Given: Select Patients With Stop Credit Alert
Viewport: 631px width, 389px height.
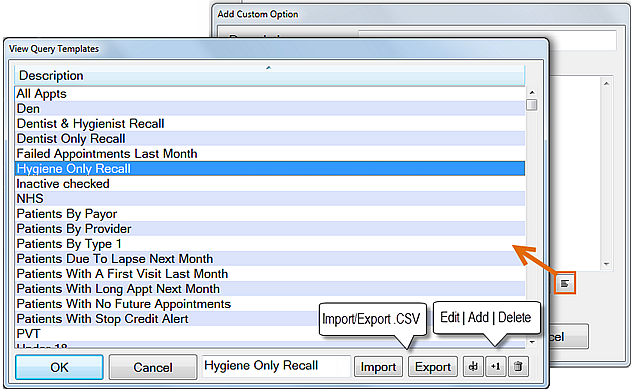Looking at the screenshot, I should (x=270, y=319).
